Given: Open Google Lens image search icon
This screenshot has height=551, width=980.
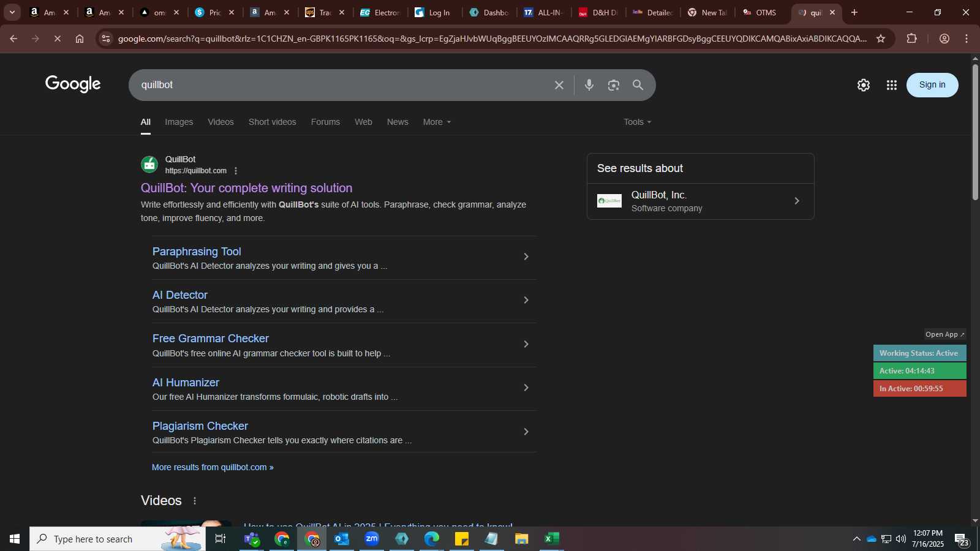Looking at the screenshot, I should click(x=614, y=85).
